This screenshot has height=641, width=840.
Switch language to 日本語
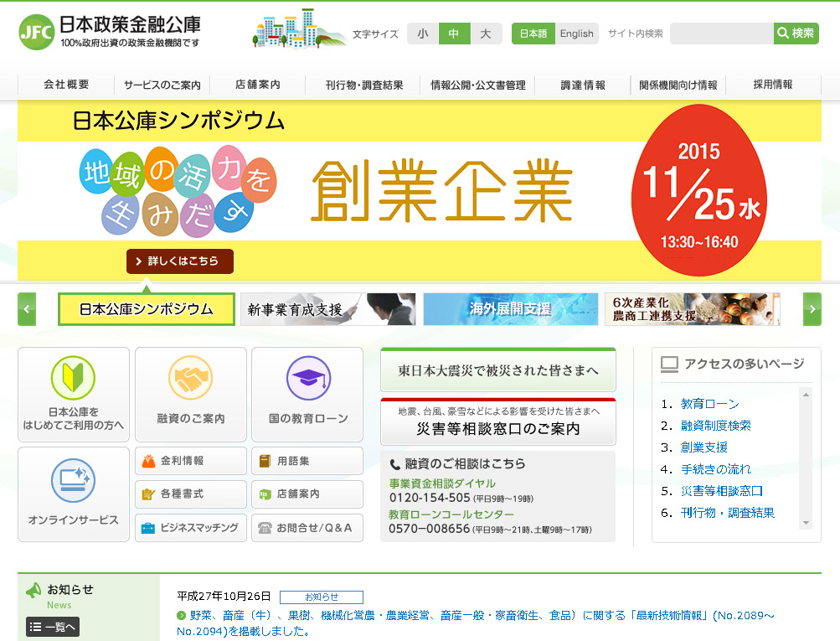(x=533, y=34)
